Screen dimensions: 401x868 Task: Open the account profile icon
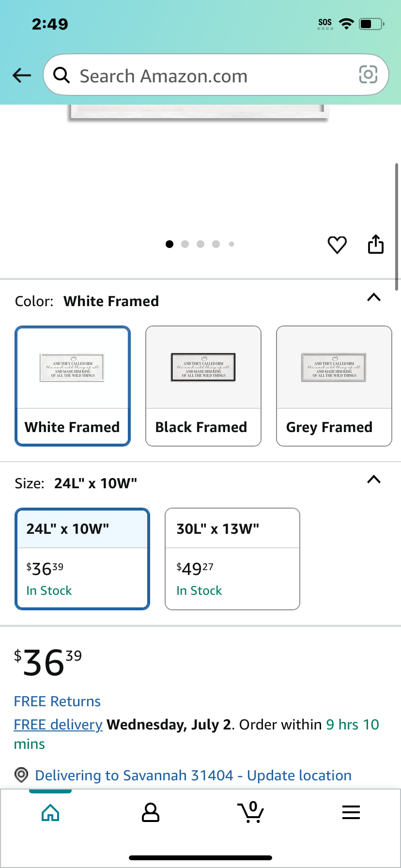pyautogui.click(x=150, y=812)
